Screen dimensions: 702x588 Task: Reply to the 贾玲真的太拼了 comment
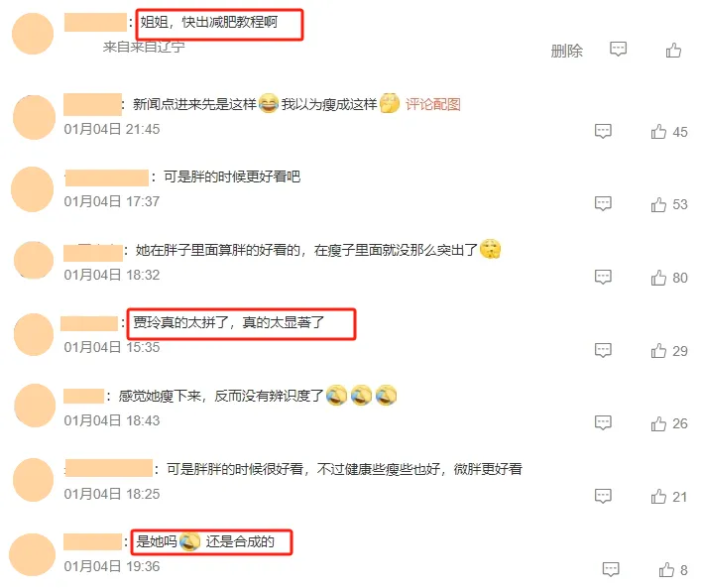[x=603, y=350]
